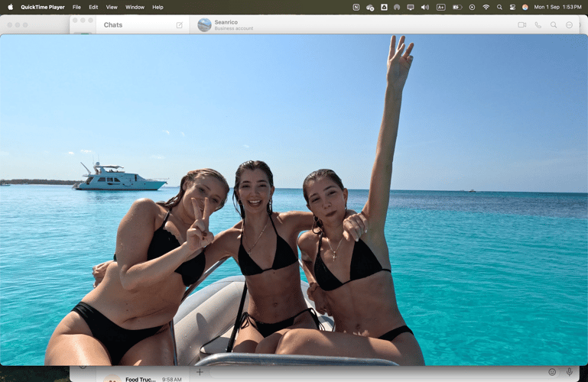Start a video call with Seanrico
The height and width of the screenshot is (382, 588).
click(x=522, y=24)
